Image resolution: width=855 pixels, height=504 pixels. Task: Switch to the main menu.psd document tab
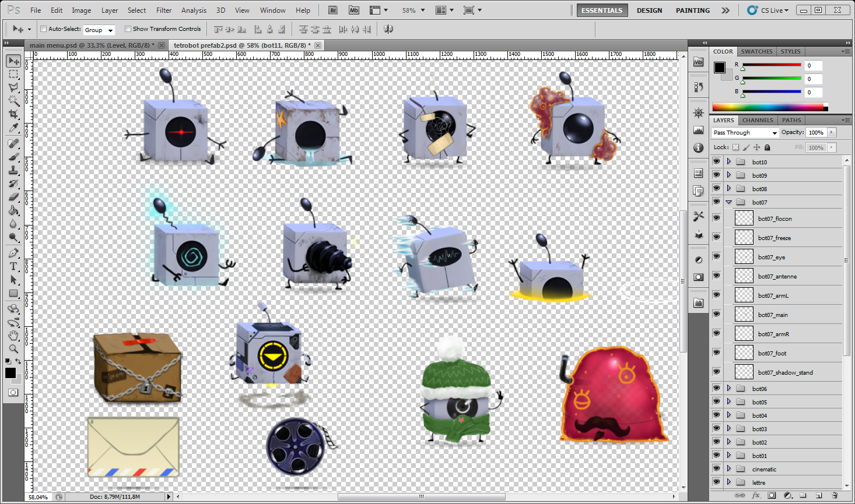pyautogui.click(x=92, y=45)
